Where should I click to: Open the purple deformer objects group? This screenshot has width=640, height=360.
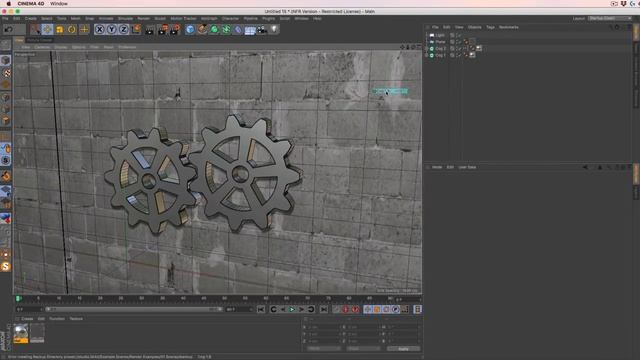click(238, 29)
